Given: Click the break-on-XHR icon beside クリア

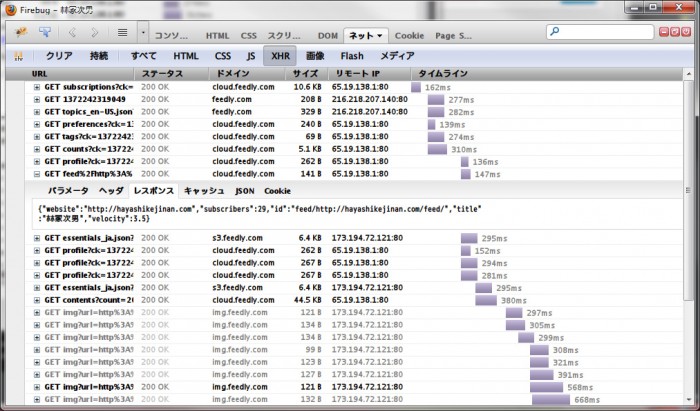Looking at the screenshot, I should pos(18,56).
